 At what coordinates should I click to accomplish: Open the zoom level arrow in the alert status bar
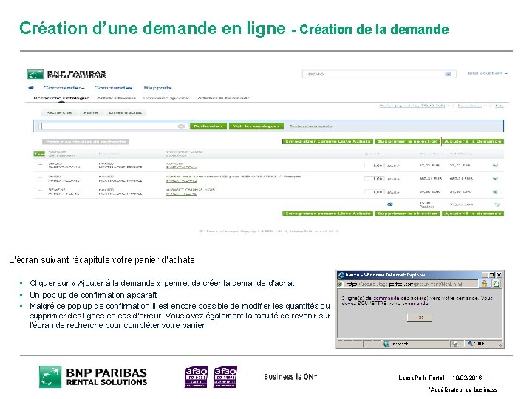point(493,344)
